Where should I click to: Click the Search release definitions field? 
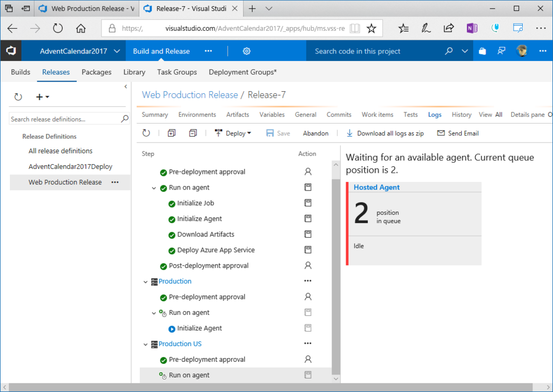65,119
